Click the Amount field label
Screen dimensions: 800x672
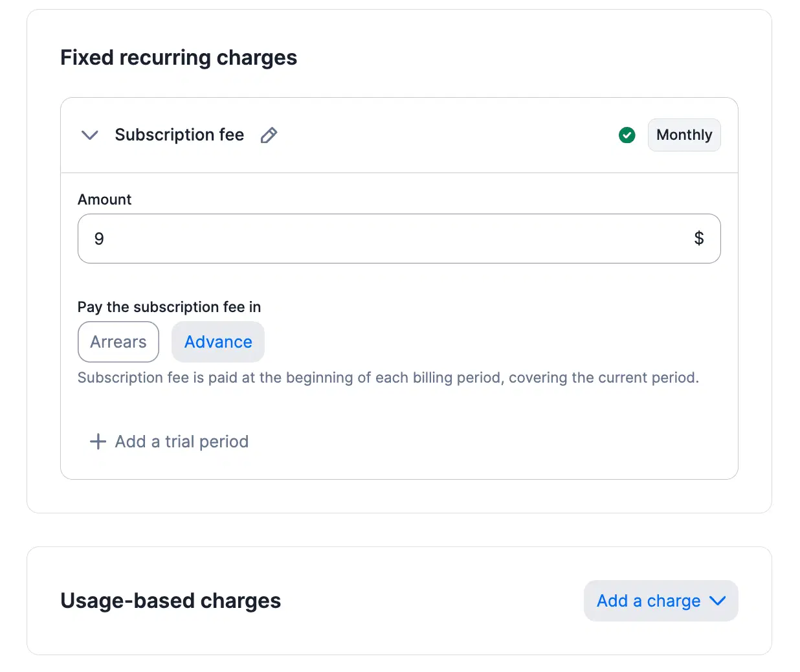[104, 199]
